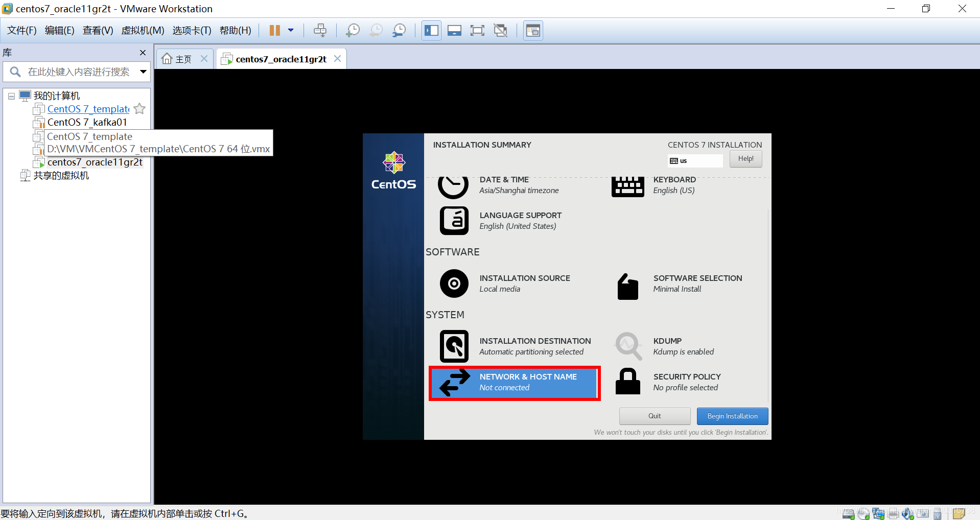Open the 帮助(H) menu
Screen dimensions: 980x520
(235, 31)
